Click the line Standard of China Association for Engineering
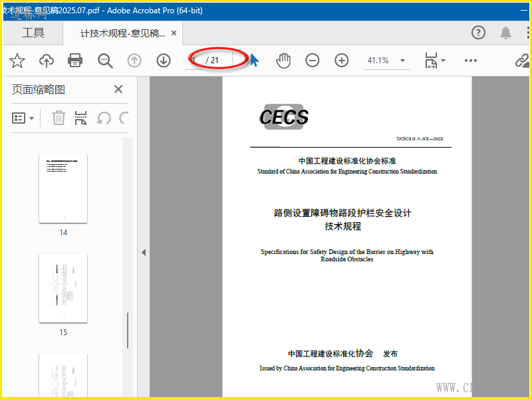 pyautogui.click(x=347, y=172)
